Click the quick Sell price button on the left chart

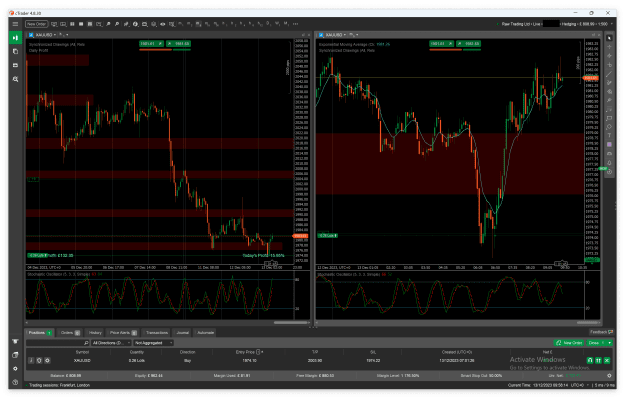(151, 43)
